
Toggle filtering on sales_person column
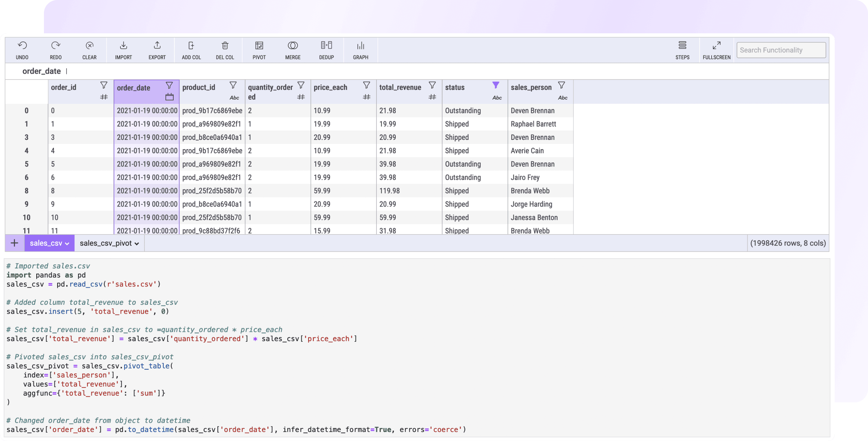(562, 85)
